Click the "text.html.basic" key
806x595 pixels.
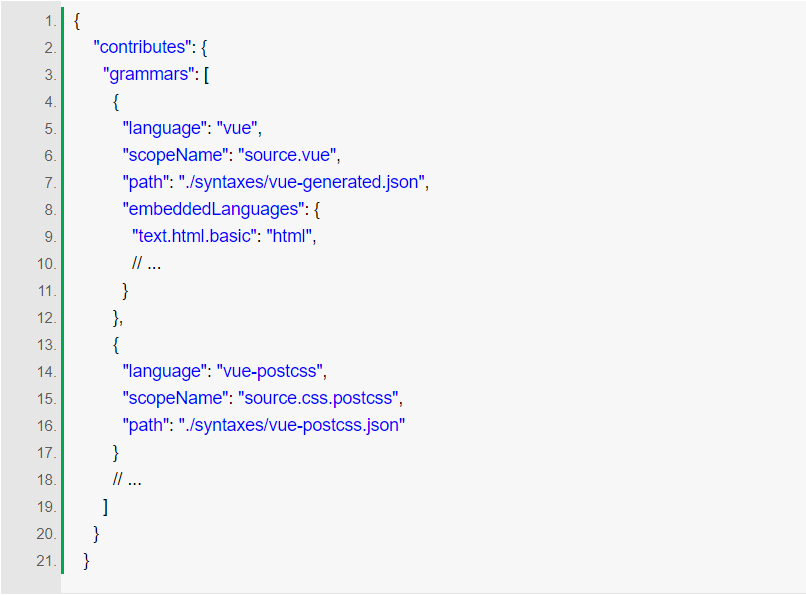194,236
